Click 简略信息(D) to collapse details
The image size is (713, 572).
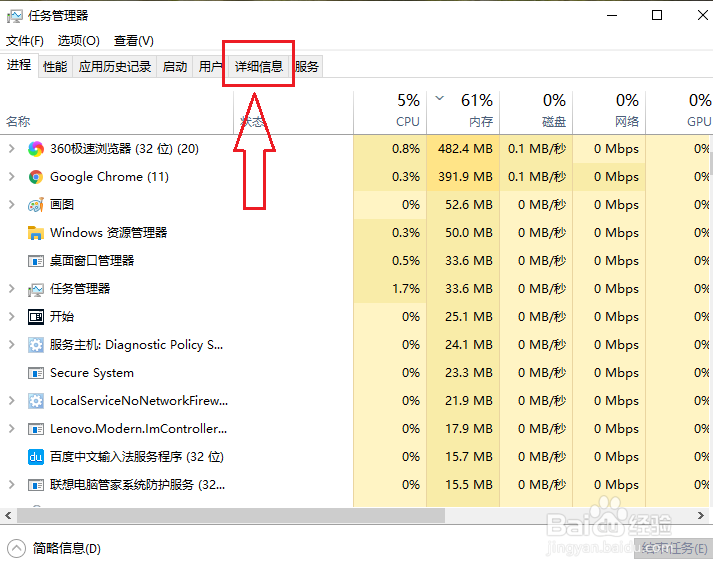(x=54, y=549)
